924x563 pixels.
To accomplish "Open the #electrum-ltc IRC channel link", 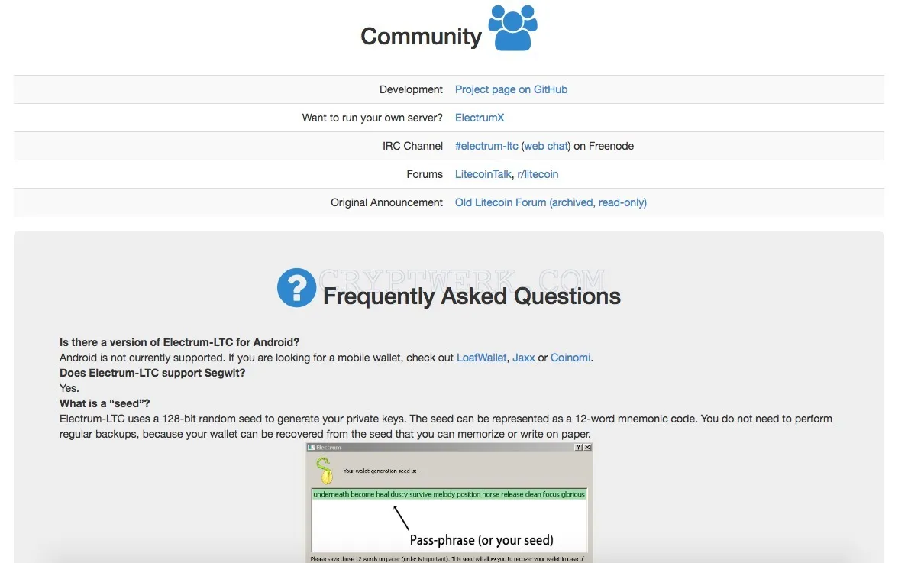I will pos(486,146).
